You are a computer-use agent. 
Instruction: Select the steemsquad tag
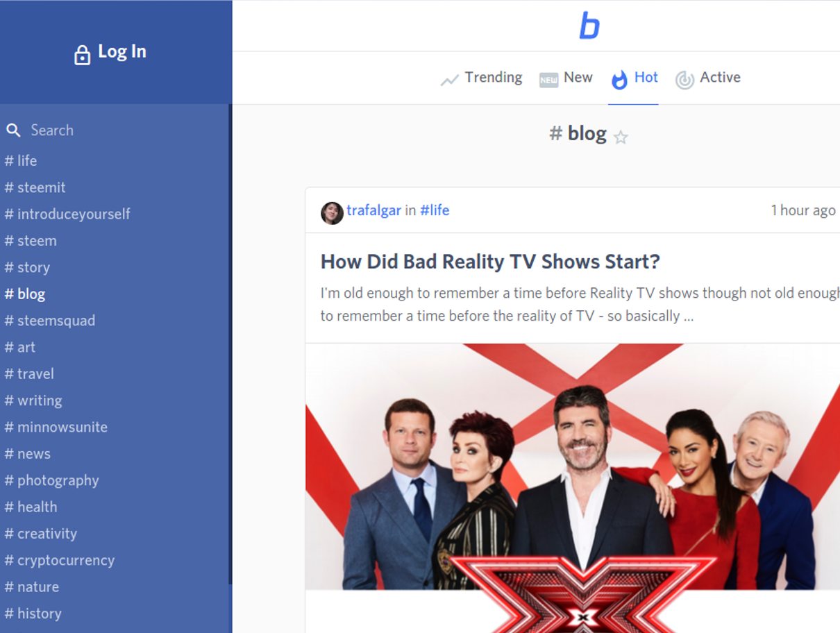point(50,321)
